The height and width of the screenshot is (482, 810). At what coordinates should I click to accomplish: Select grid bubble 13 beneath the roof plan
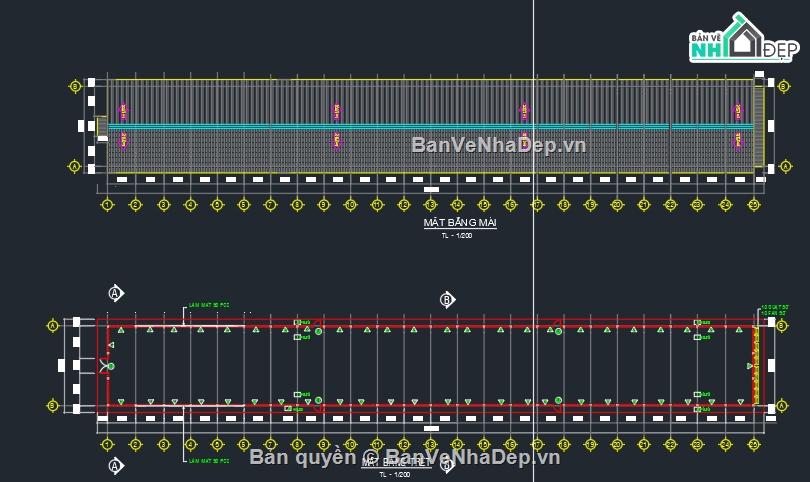[x=430, y=205]
